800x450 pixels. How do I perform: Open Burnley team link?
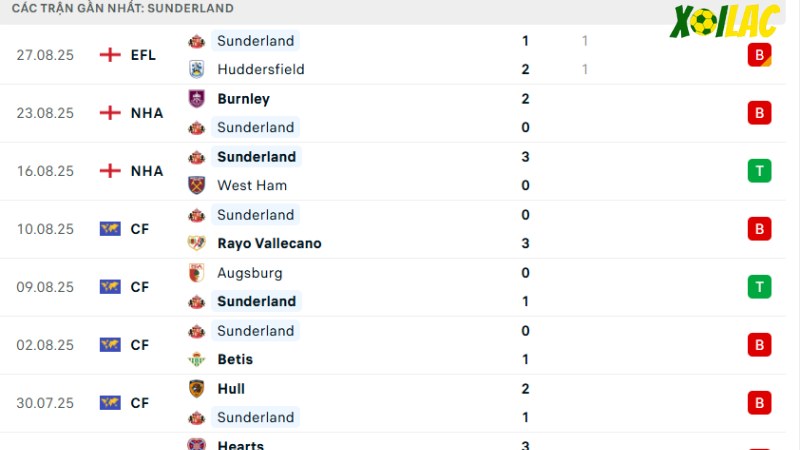[x=243, y=99]
